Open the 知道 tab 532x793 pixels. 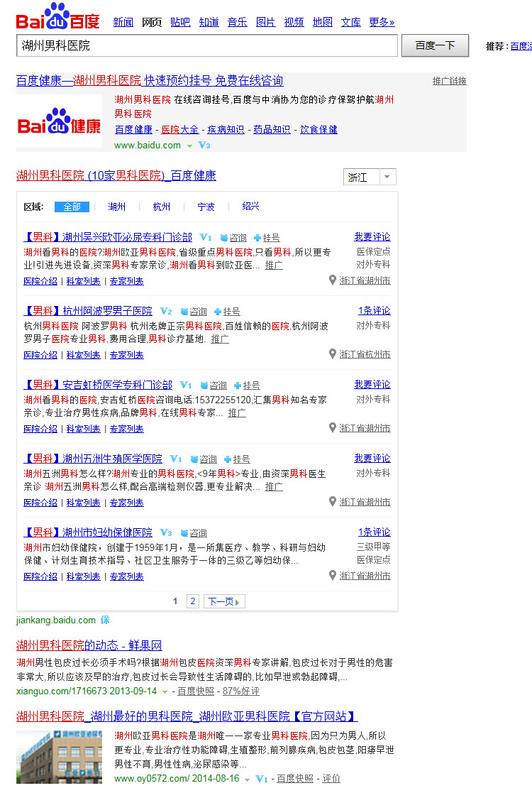pos(209,22)
